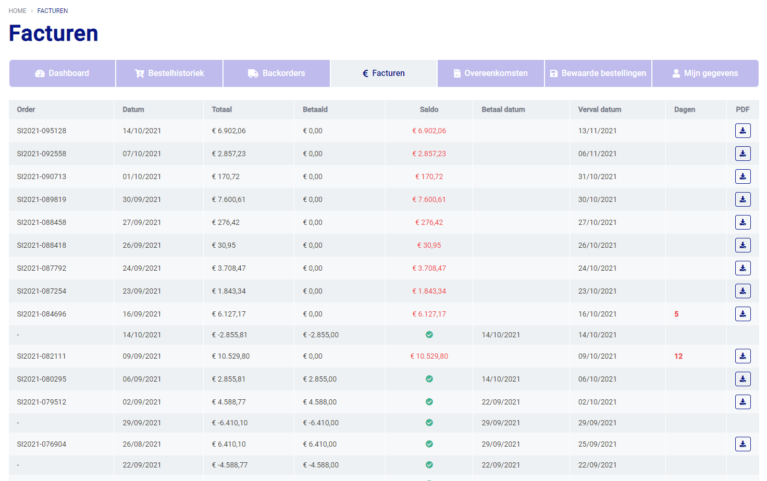The width and height of the screenshot is (767, 481).
Task: Download PDF for invoice SI2021-092558
Action: pos(742,153)
